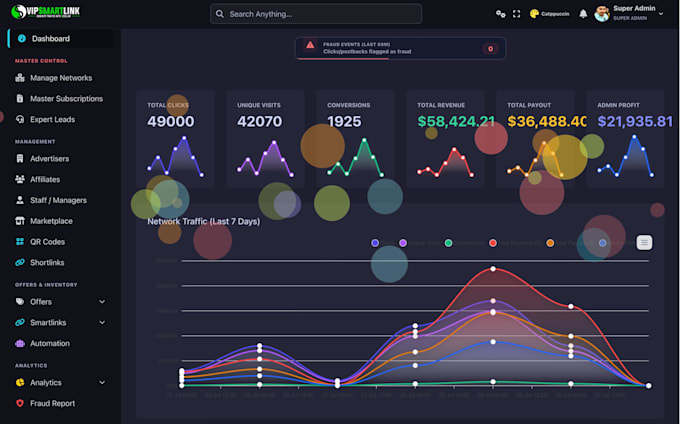
Task: Open the Super Admin profile dropdown arrow
Action: [x=661, y=14]
